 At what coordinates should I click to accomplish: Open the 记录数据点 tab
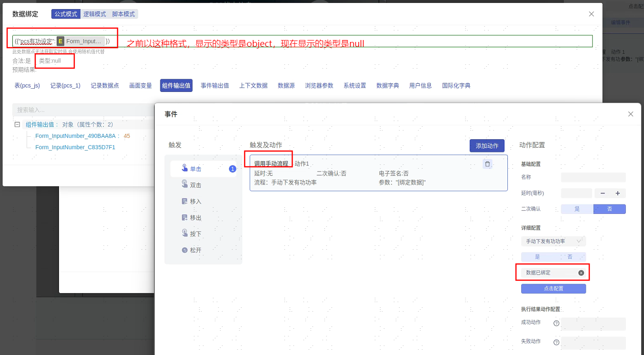click(105, 85)
